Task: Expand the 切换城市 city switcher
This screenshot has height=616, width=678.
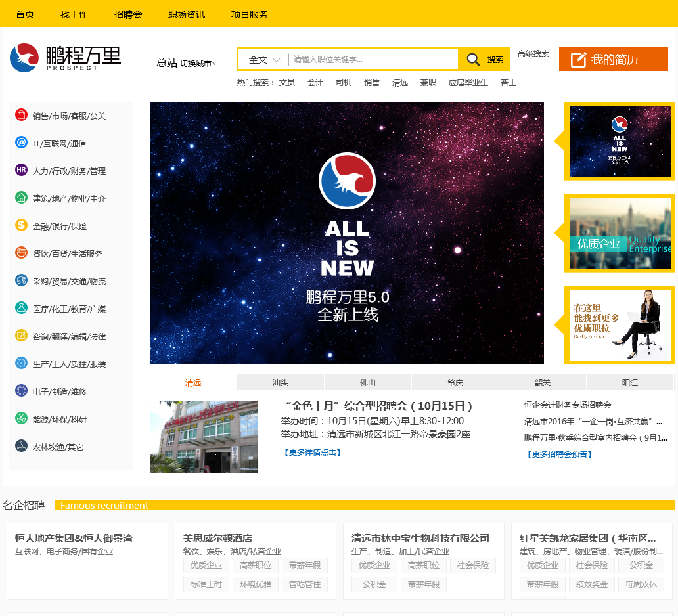Action: pos(198,64)
